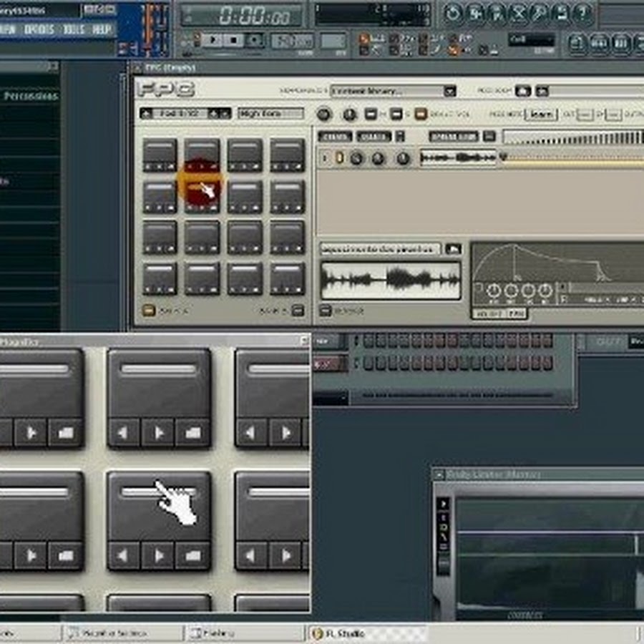
Task: Open the Tools menu
Action: coord(74,29)
